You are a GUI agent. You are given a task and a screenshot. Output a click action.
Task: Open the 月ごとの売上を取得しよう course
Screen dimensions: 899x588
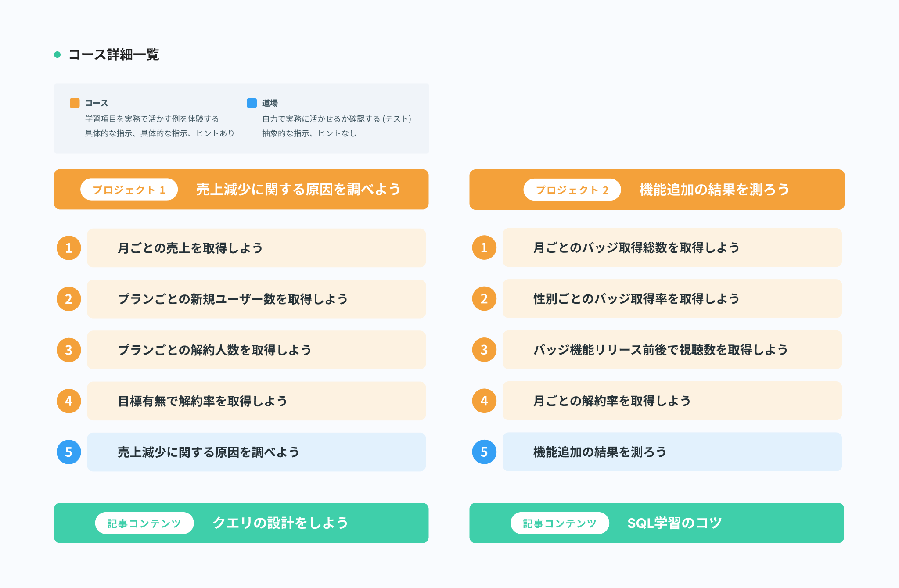[x=256, y=248]
